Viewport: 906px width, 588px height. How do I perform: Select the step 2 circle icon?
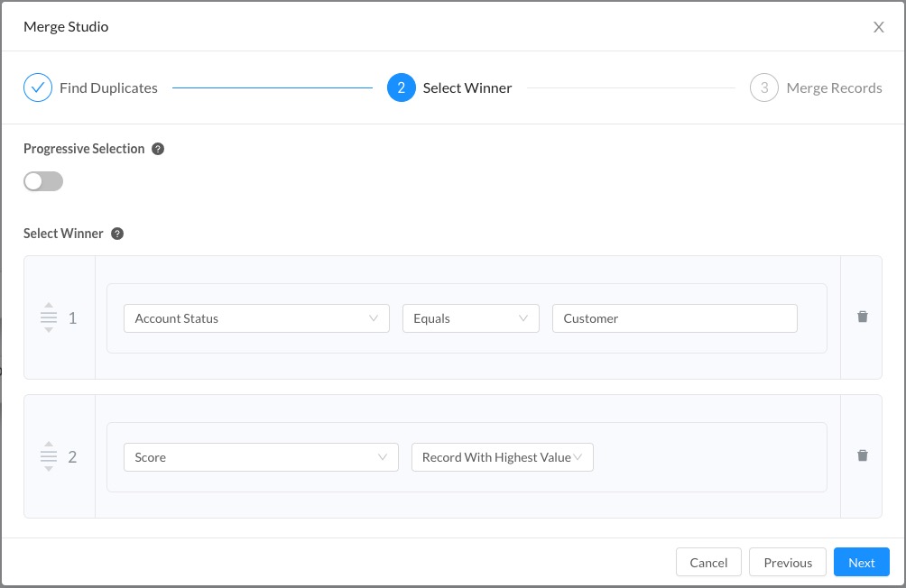coord(401,87)
